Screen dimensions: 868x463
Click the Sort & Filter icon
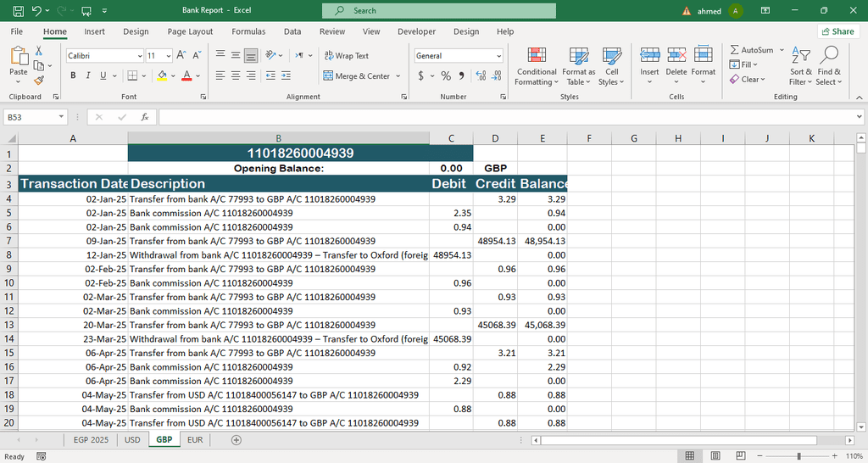(801, 56)
